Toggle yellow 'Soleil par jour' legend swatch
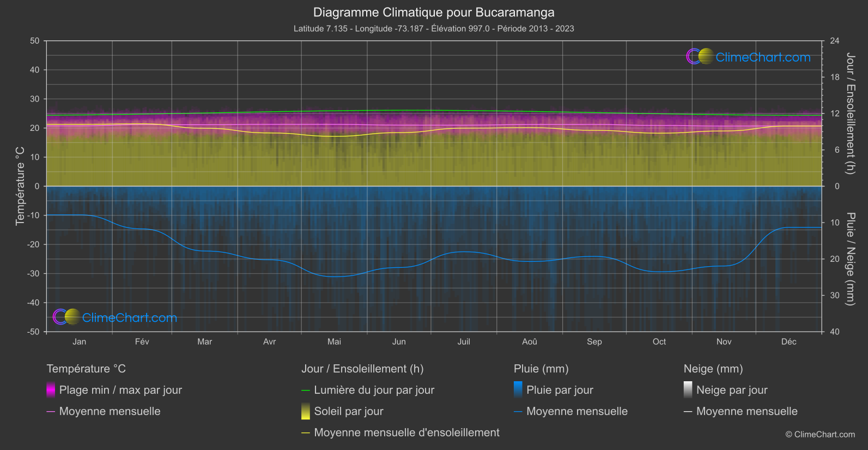The width and height of the screenshot is (868, 450). tap(306, 411)
